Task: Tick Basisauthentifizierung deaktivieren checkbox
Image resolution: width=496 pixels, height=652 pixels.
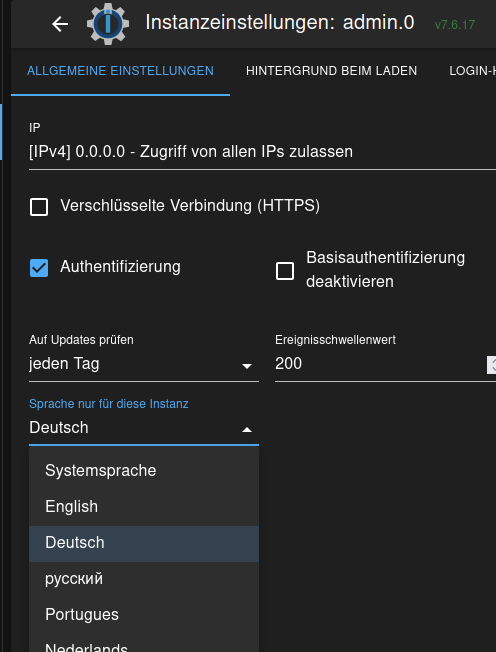Action: point(285,271)
